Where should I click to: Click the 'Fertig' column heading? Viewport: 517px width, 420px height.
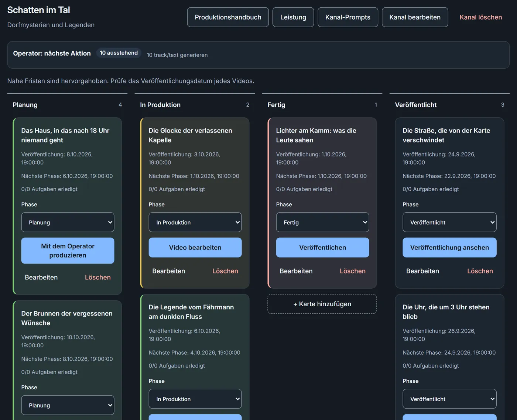coord(276,105)
